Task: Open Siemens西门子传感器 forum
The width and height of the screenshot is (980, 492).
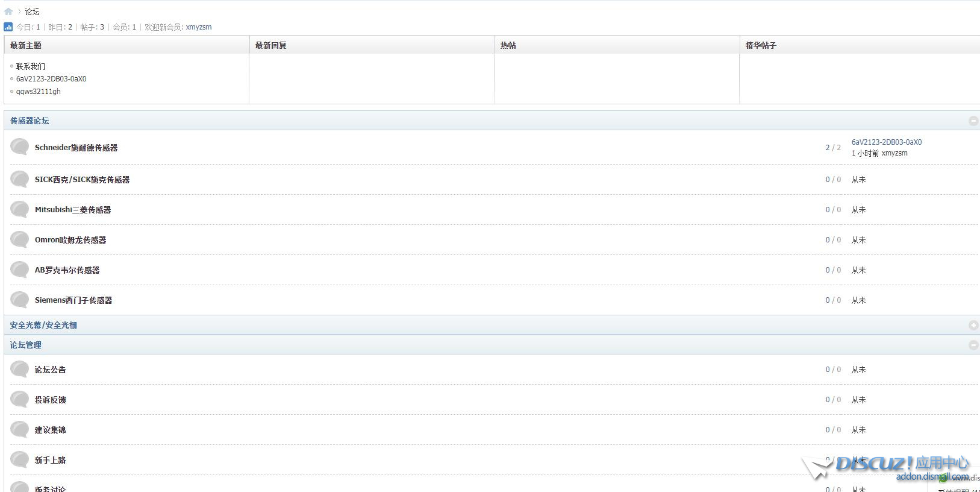Action: tap(73, 300)
